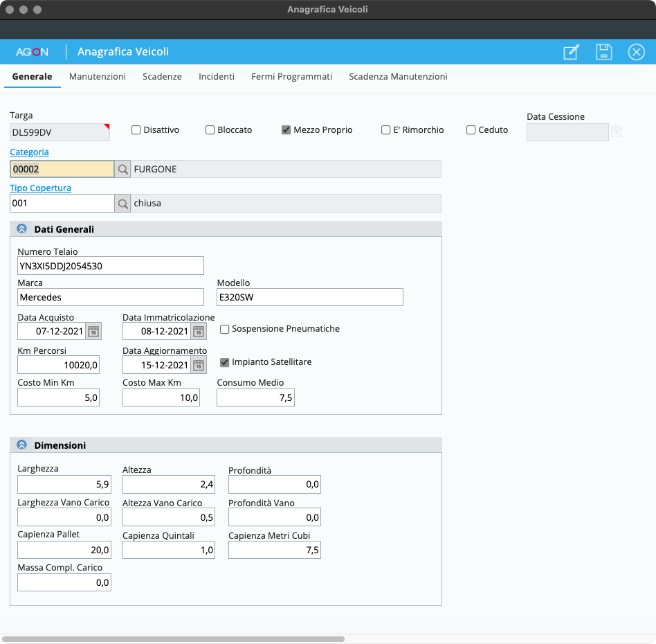Viewport: 656px width, 644px height.
Task: Uncheck Impianto Satellitare checkbox
Action: pyautogui.click(x=225, y=362)
